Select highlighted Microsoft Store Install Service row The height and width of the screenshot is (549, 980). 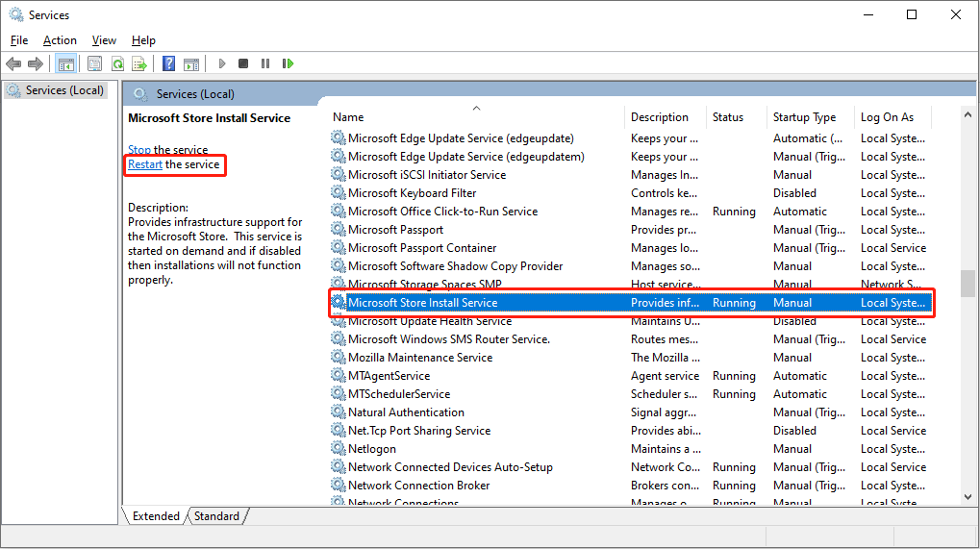click(631, 302)
